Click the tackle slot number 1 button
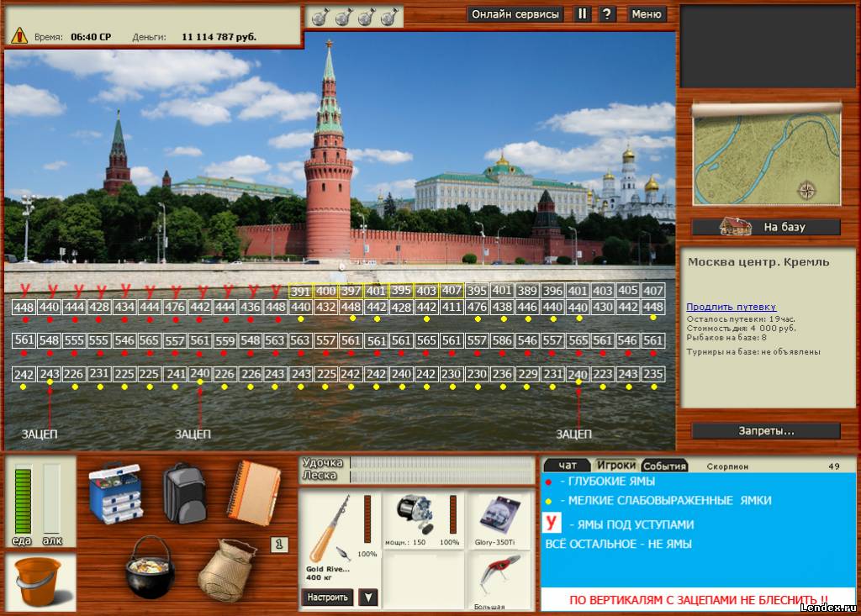Image resolution: width=861 pixels, height=616 pixels. pos(280,545)
